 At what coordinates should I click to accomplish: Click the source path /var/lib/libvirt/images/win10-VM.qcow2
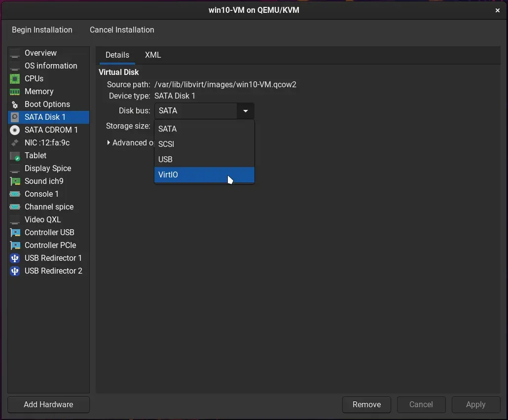[x=225, y=84]
